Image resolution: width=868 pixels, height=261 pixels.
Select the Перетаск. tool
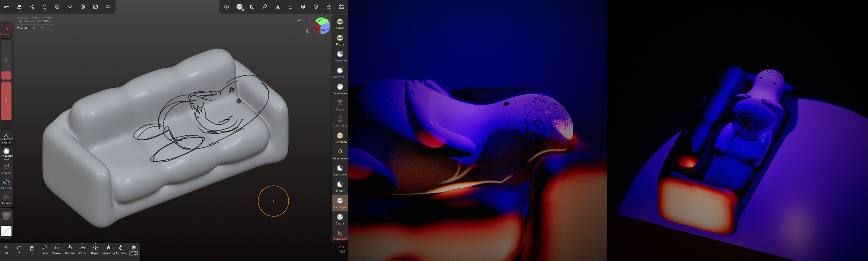pos(340,72)
